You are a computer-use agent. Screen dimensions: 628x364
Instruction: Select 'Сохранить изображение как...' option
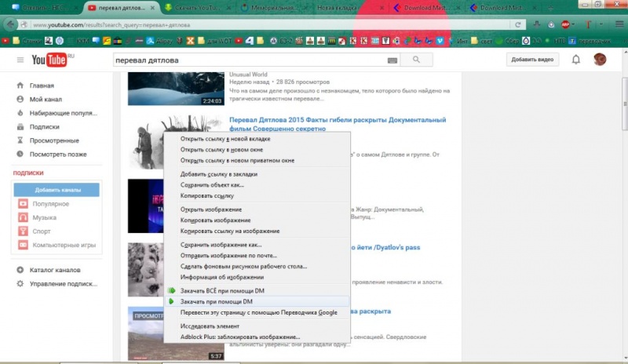pos(222,245)
